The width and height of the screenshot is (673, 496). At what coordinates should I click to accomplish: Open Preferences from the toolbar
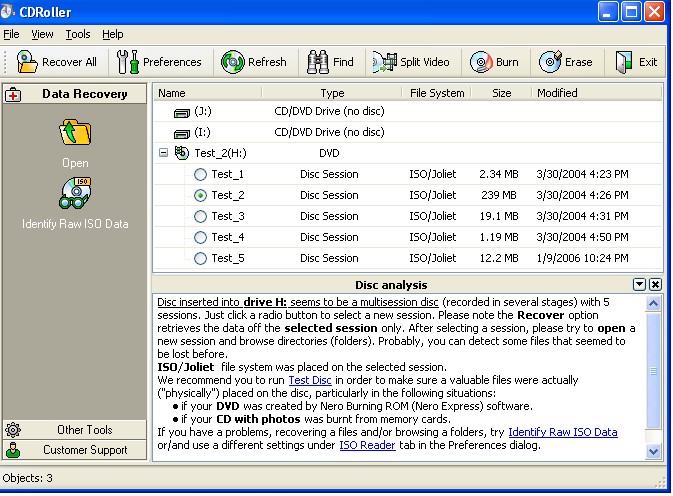pyautogui.click(x=128, y=62)
